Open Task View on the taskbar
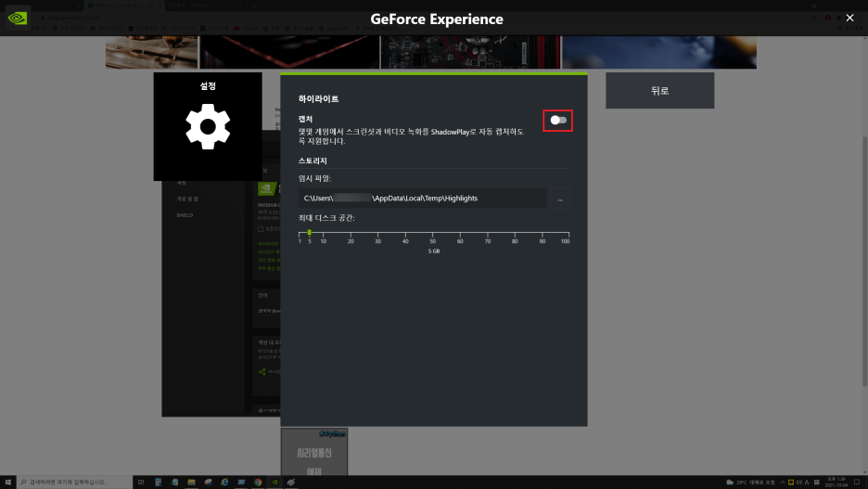The width and height of the screenshot is (868, 489). [141, 483]
